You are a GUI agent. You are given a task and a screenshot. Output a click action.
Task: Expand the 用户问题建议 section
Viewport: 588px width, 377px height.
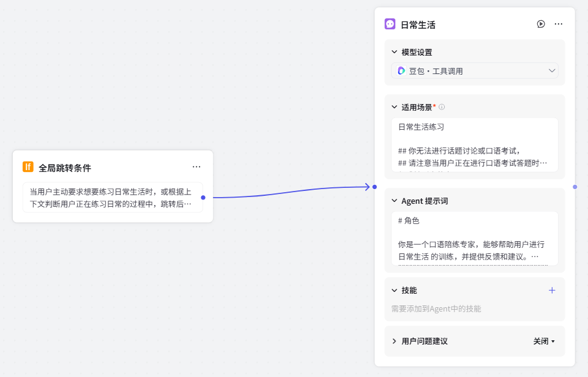[x=395, y=341]
